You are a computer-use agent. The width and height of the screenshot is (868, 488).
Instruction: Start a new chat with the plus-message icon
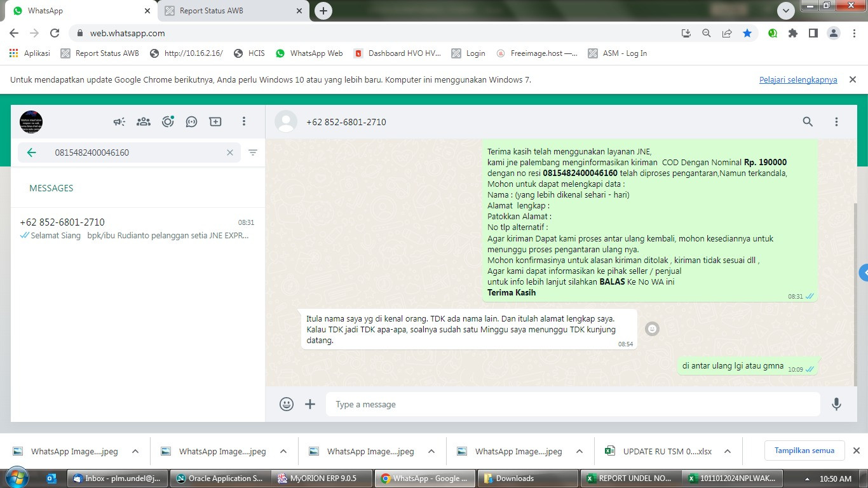point(215,121)
